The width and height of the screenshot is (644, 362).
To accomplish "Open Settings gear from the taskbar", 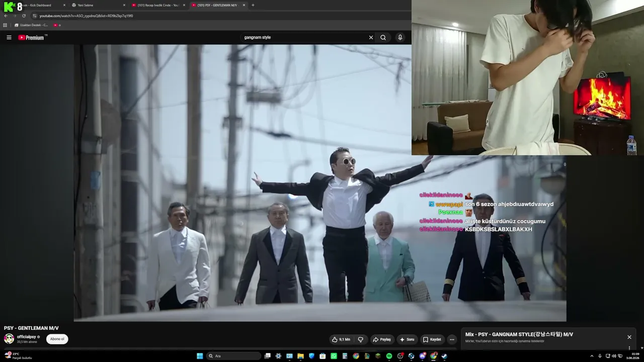I will click(x=279, y=356).
